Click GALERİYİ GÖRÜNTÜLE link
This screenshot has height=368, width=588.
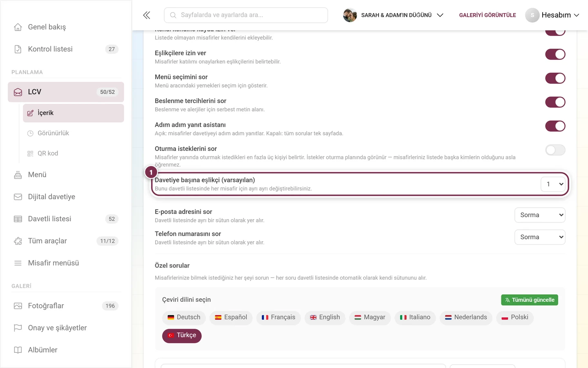(488, 15)
